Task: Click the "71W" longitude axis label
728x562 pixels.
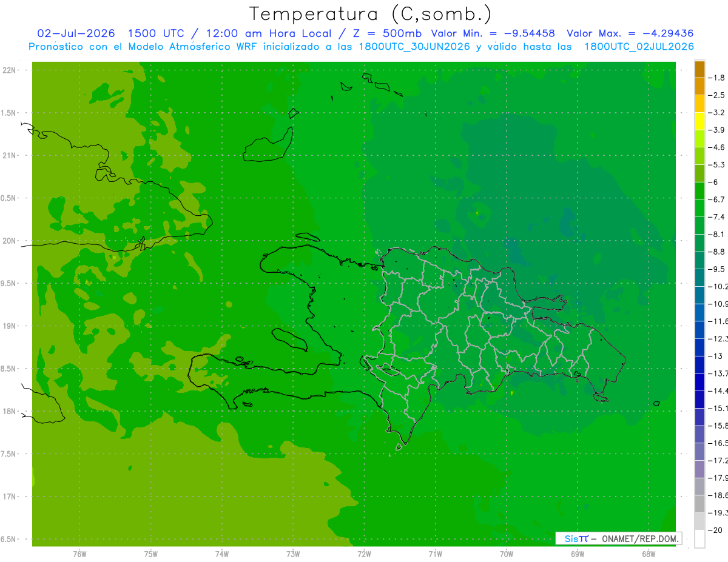Action: pos(435,554)
